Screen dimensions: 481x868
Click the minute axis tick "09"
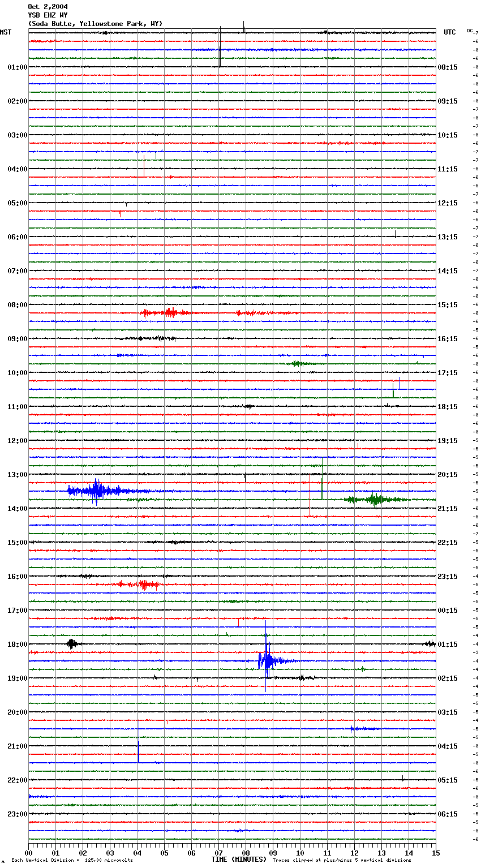(x=273, y=853)
